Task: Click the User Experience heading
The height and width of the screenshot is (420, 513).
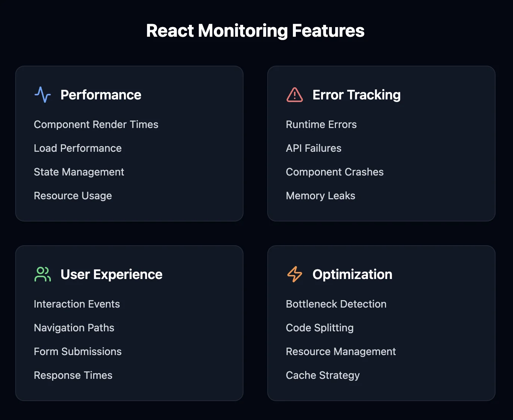Action: click(111, 274)
